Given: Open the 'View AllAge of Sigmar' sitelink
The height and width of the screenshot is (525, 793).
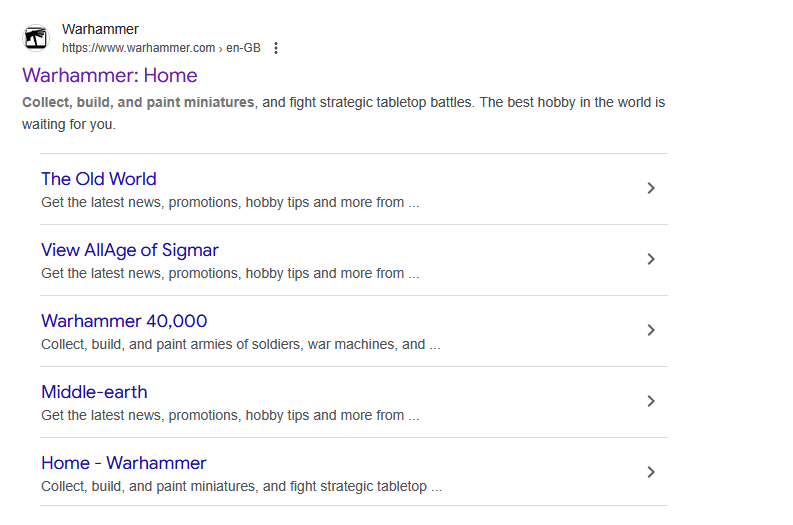Looking at the screenshot, I should [130, 250].
